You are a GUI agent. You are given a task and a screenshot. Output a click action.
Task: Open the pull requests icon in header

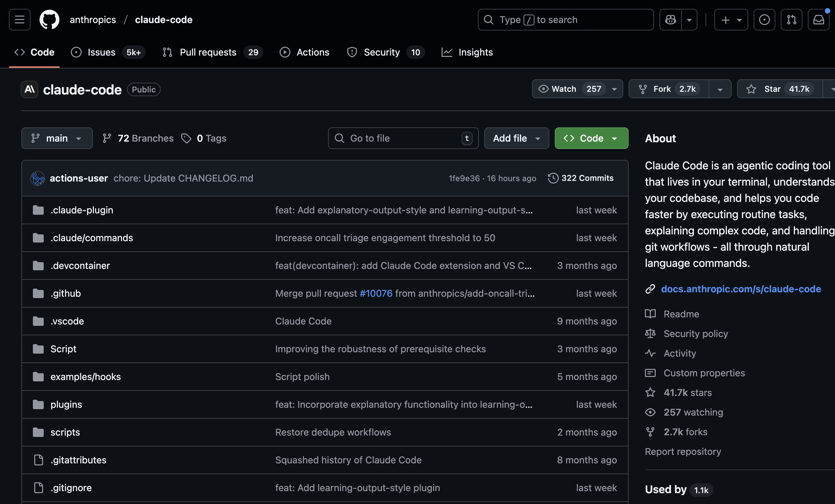coord(791,20)
